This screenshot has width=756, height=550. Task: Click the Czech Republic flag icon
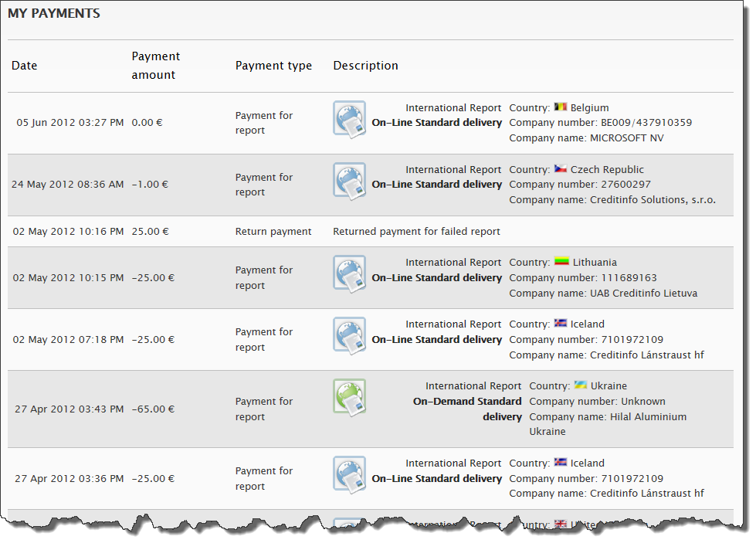tap(561, 170)
